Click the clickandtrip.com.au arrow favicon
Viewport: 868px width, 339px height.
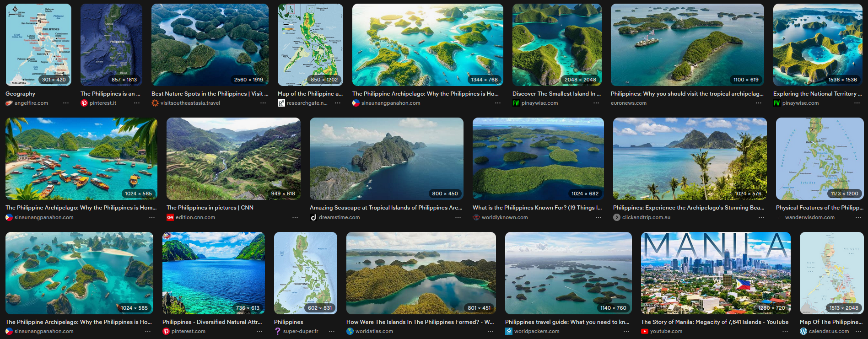[617, 218]
